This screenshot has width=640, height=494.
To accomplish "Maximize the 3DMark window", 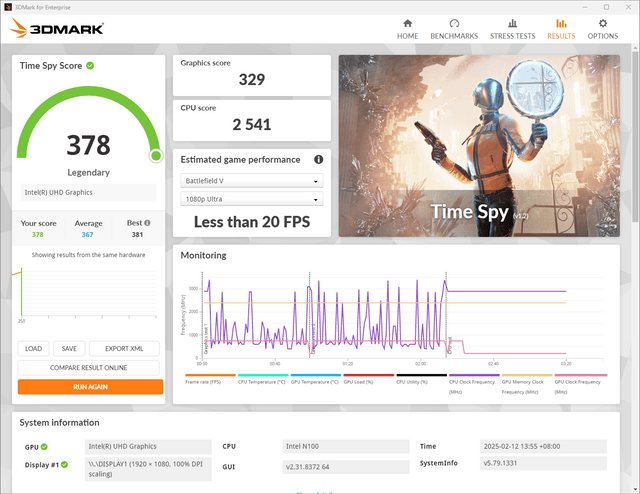I will coord(606,7).
